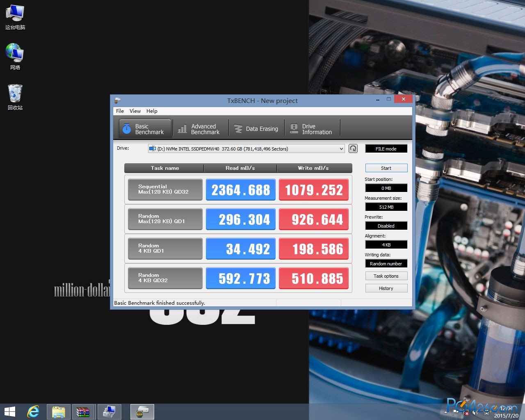The height and width of the screenshot is (420, 525).
Task: Click the Write mB/s column header
Action: [314, 168]
